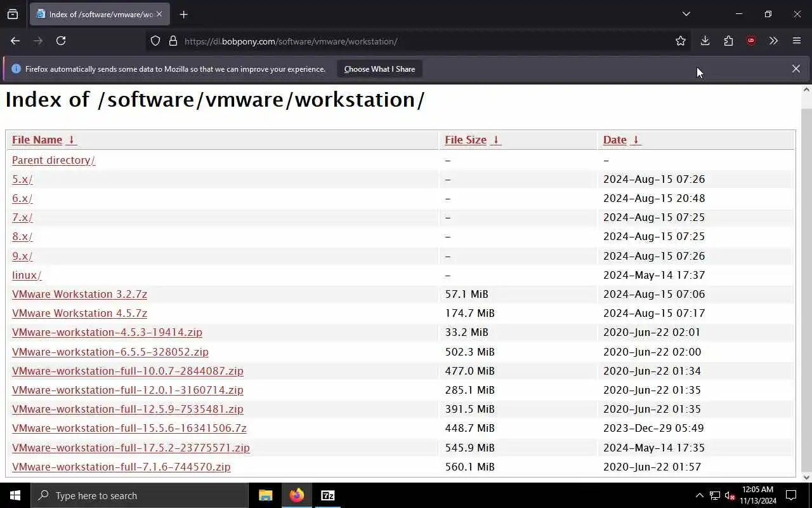Open the uBlock Origin extension icon

(x=751, y=41)
